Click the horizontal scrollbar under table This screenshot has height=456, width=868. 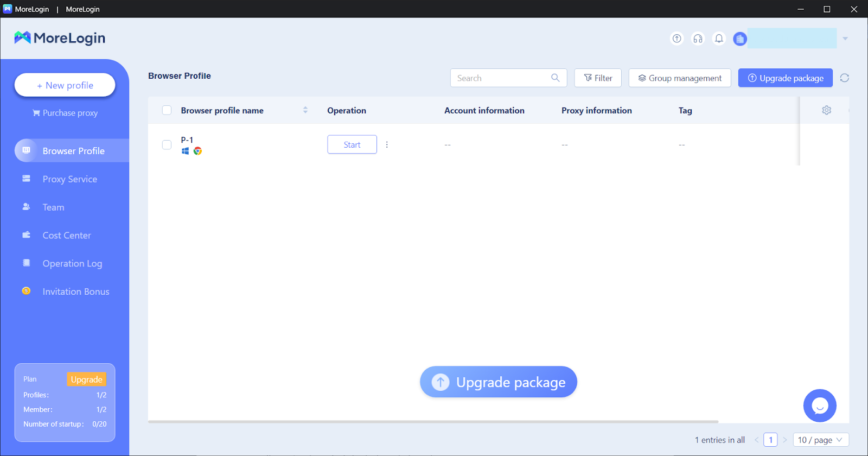coord(433,421)
